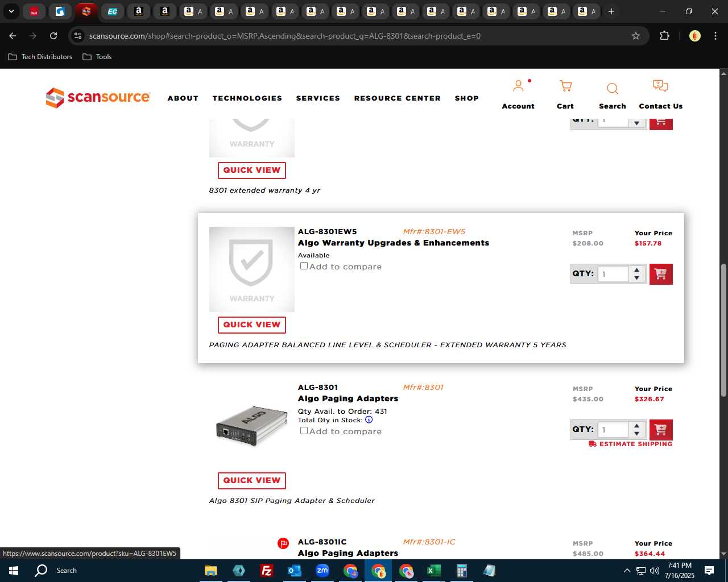Open the ABOUT menu
Image resolution: width=728 pixels, height=582 pixels.
click(183, 98)
